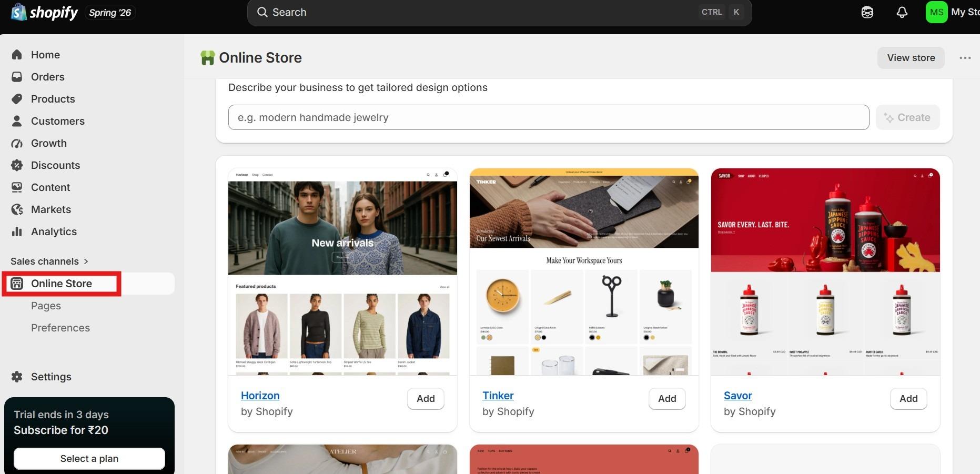
Task: Click the search magnifier icon
Action: [262, 12]
